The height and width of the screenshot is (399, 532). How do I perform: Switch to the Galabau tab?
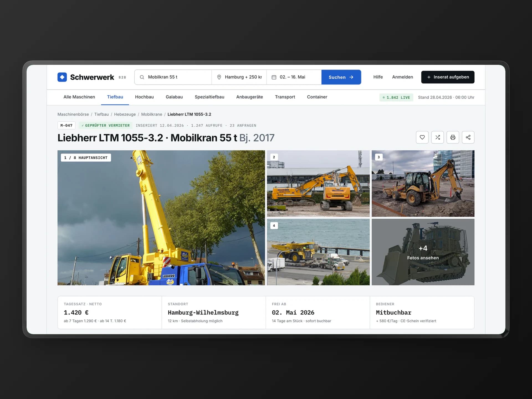[174, 97]
